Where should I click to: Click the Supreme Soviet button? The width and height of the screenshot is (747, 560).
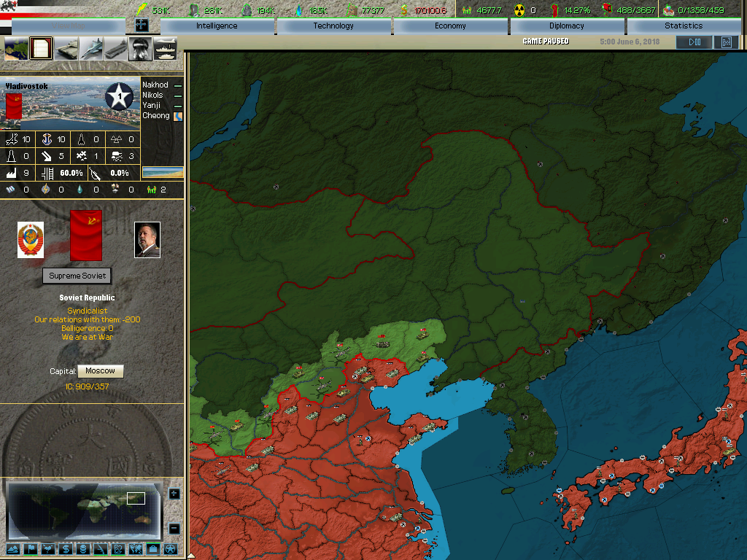pyautogui.click(x=77, y=276)
